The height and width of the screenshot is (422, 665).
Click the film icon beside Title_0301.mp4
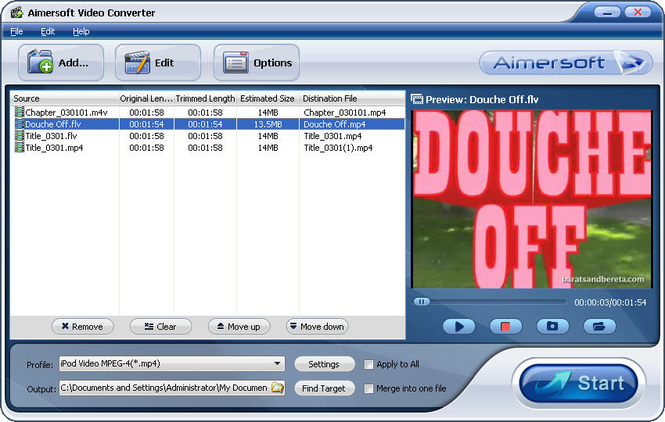20,148
